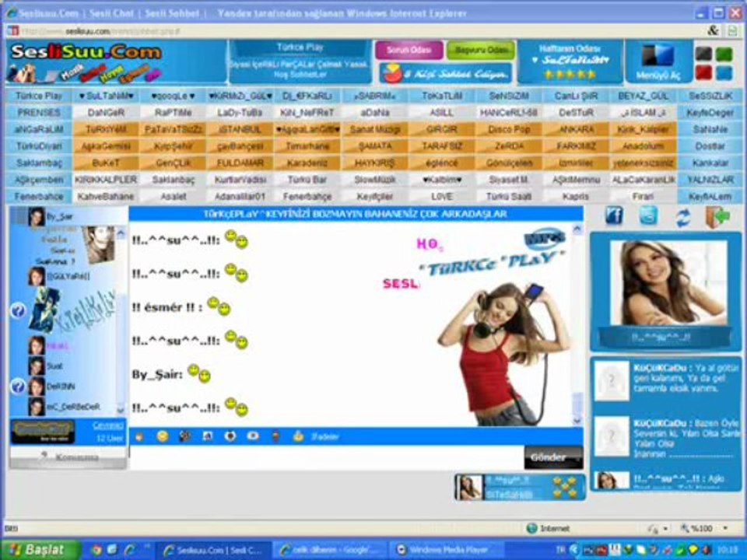Image resolution: width=747 pixels, height=560 pixels.
Task: Click the small figure icon in chat toolbar
Action: [x=275, y=436]
